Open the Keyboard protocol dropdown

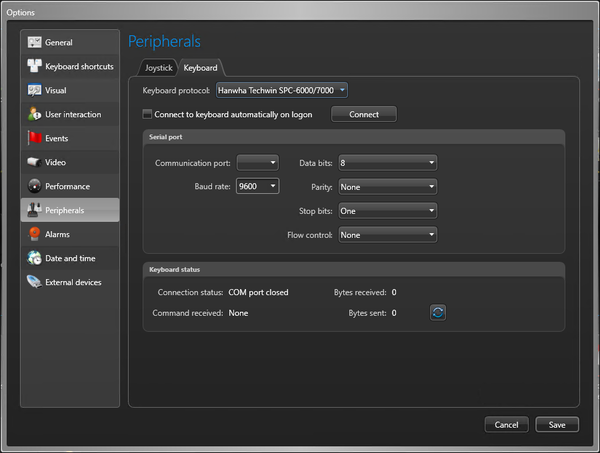[x=282, y=90]
